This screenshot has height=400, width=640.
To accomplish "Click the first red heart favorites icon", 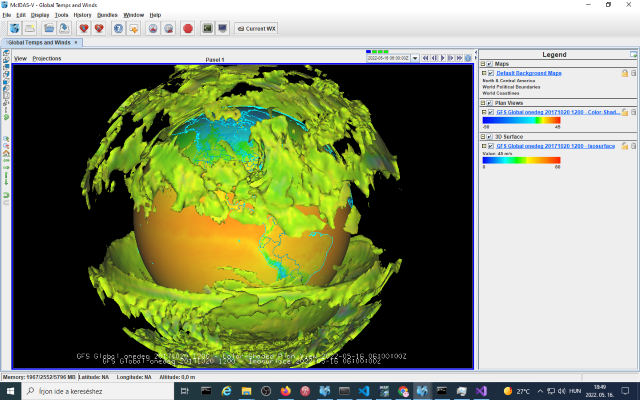I will (84, 29).
